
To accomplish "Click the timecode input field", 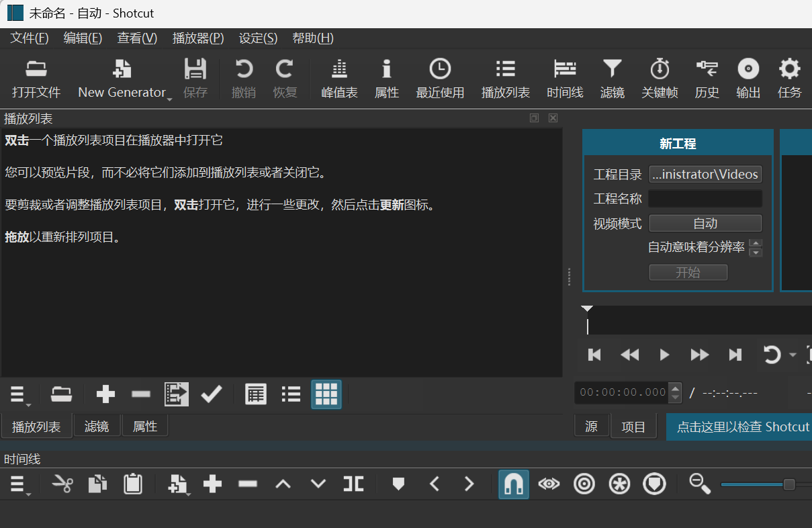I will [621, 392].
